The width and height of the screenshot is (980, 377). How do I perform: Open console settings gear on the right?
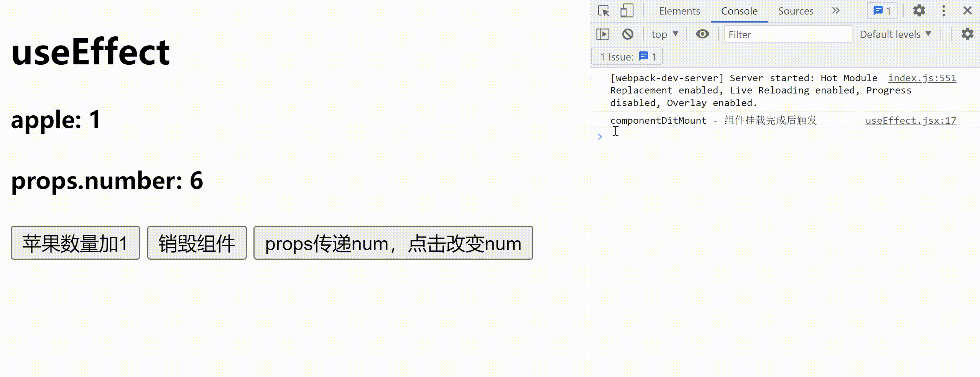968,34
